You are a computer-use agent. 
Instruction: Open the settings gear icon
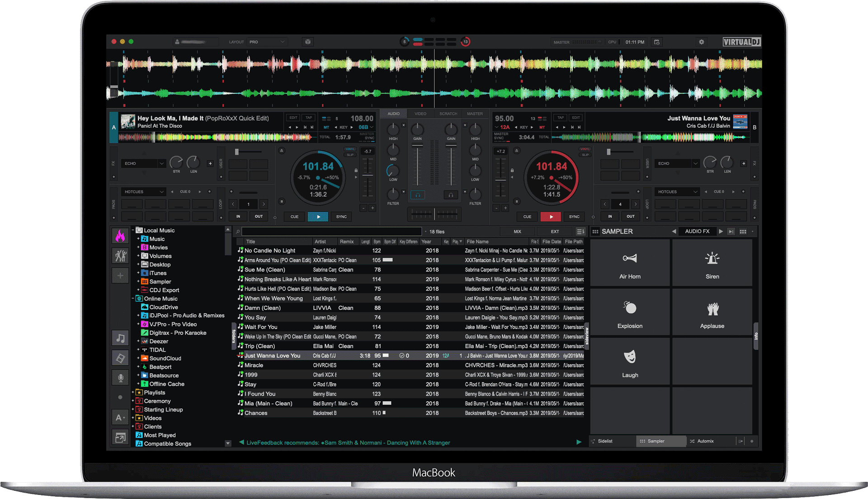pyautogui.click(x=701, y=42)
